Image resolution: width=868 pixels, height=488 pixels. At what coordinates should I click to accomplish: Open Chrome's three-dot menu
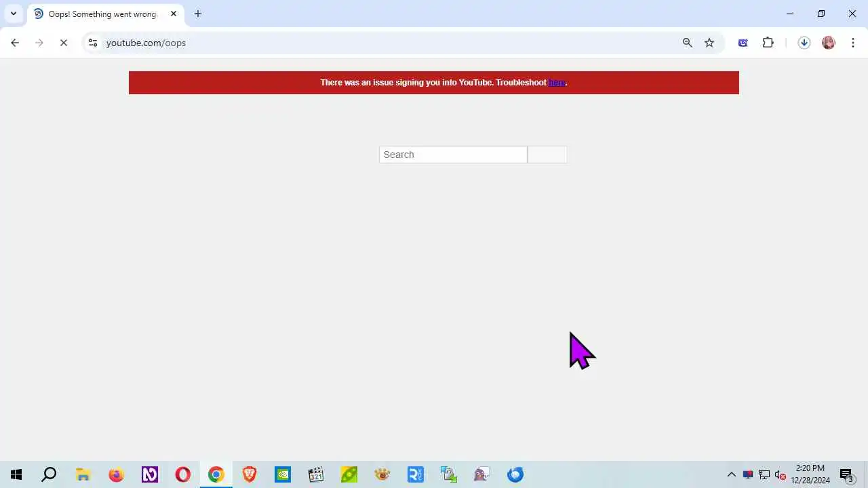tap(853, 43)
